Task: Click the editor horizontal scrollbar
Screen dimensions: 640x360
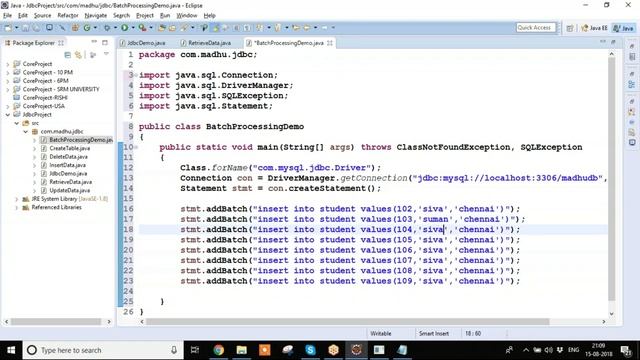Action: 347,322
